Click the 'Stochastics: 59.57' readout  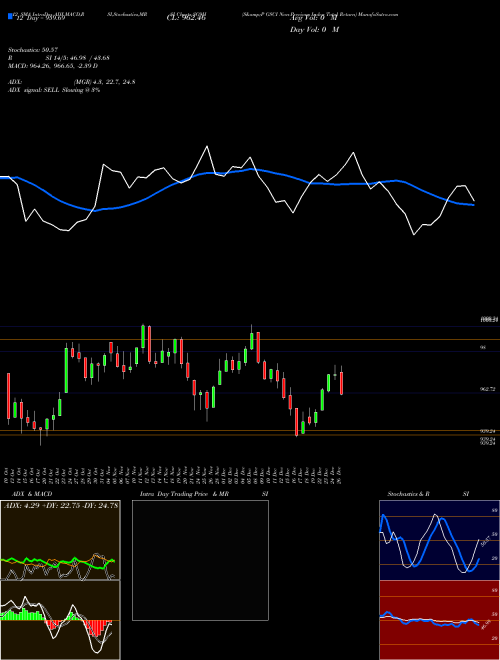33,50
